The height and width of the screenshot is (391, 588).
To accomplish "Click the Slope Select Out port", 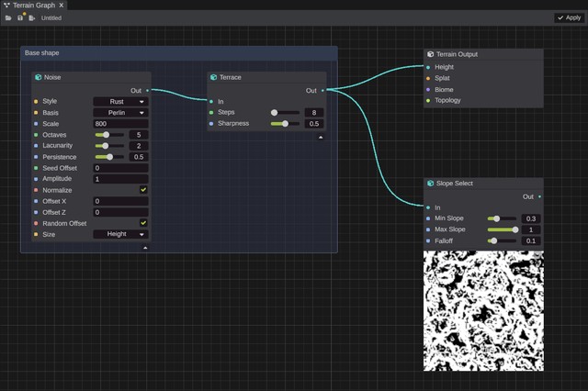I will [539, 196].
